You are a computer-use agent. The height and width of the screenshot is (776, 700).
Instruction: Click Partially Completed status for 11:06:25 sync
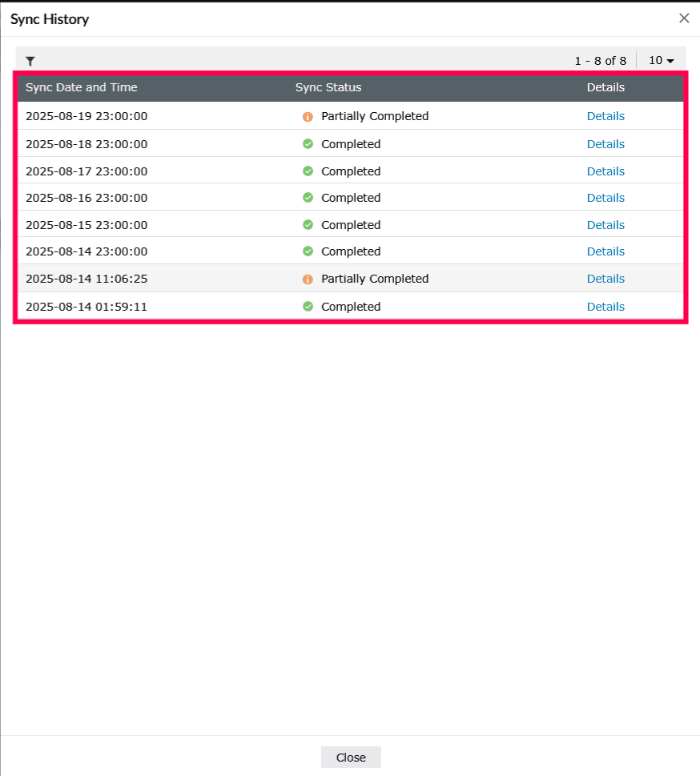[375, 279]
